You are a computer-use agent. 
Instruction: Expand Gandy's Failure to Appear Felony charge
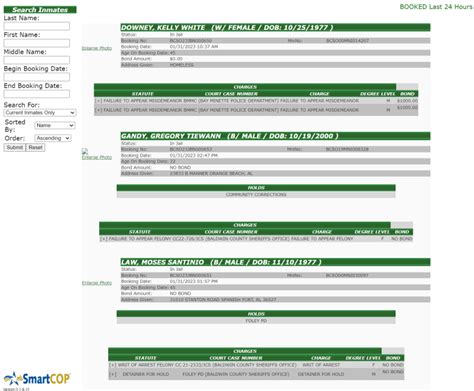point(104,239)
